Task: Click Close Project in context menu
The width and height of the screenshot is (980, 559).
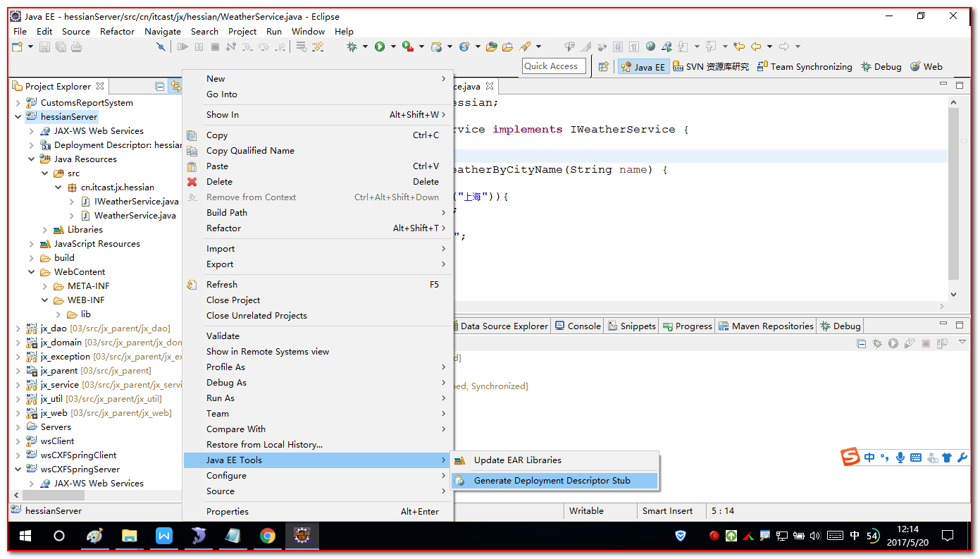Action: tap(318, 300)
